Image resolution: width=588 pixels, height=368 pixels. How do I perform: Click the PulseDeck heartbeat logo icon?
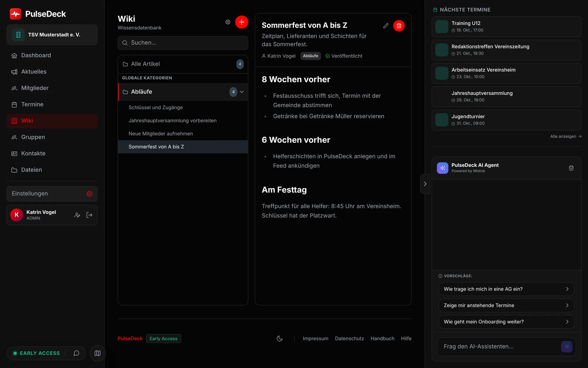15,14
